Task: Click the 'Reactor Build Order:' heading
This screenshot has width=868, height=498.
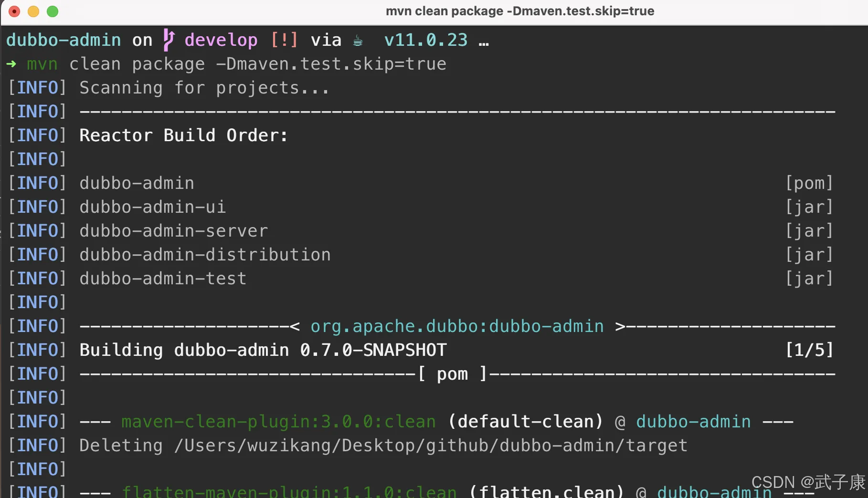Action: coord(184,135)
